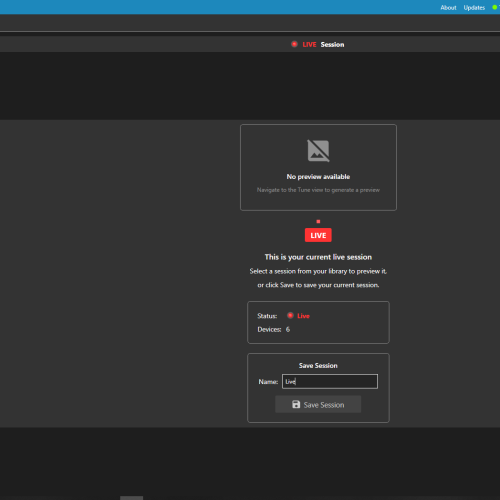
Task: Open the Updates page
Action: 474,8
